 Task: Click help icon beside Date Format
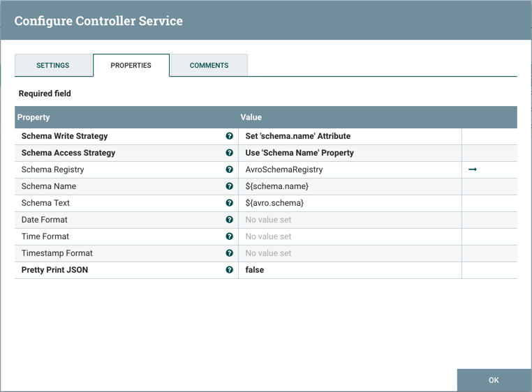pos(229,220)
